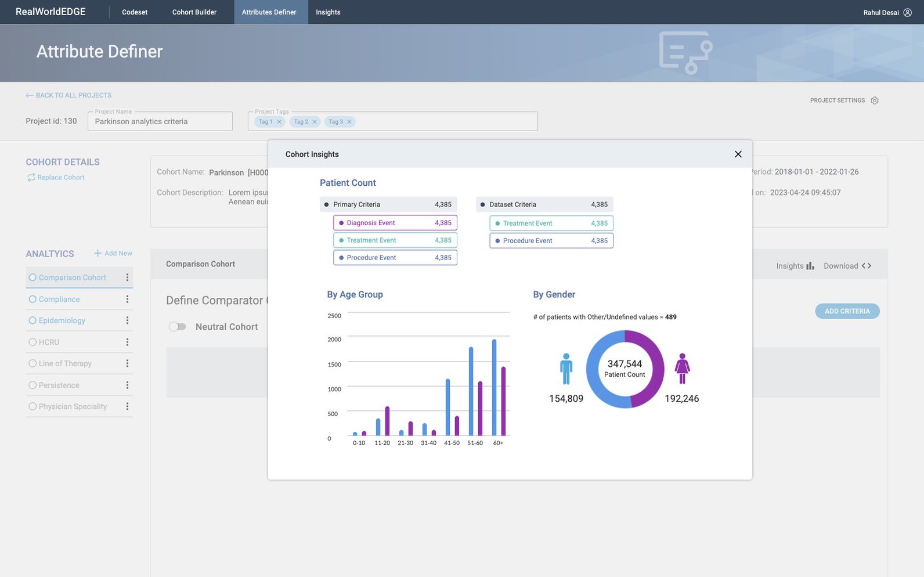Select the Epidemiology radio button

point(33,320)
